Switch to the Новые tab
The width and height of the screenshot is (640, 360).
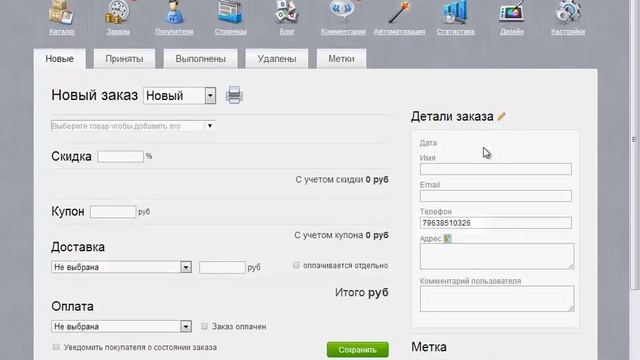point(60,59)
